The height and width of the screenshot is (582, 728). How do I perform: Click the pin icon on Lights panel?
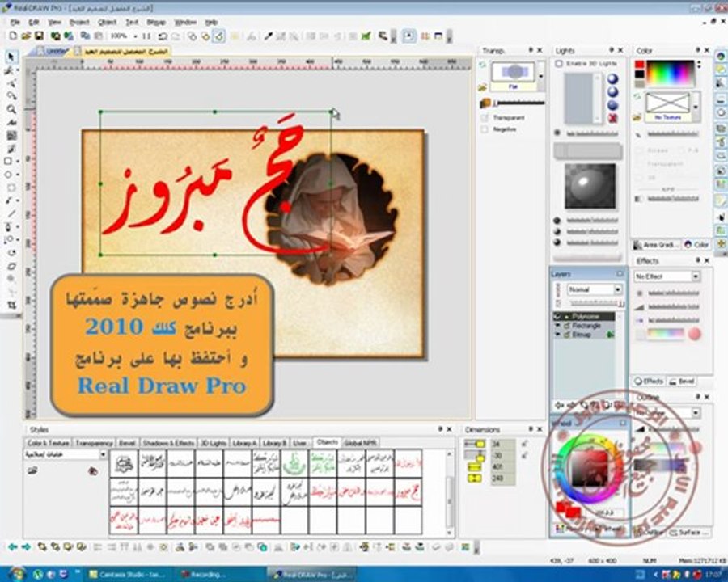click(612, 50)
